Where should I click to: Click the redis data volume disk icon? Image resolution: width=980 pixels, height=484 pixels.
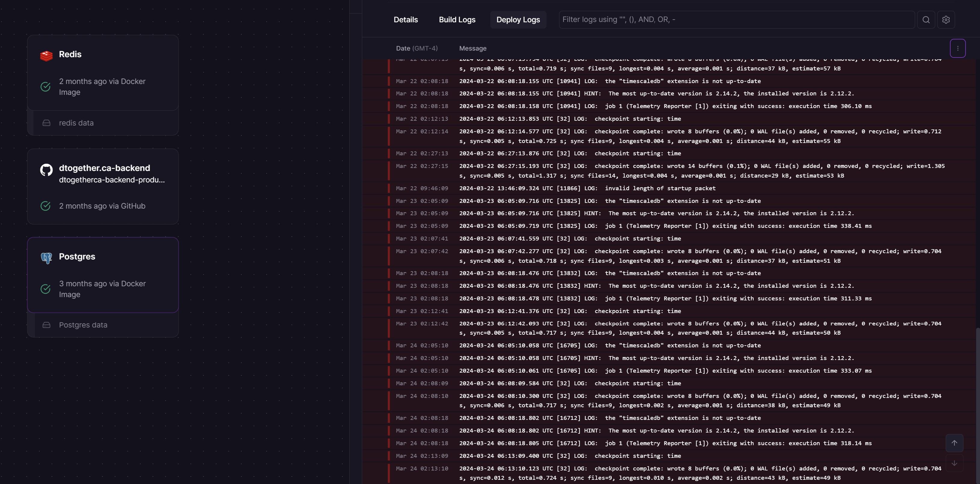[x=46, y=123]
